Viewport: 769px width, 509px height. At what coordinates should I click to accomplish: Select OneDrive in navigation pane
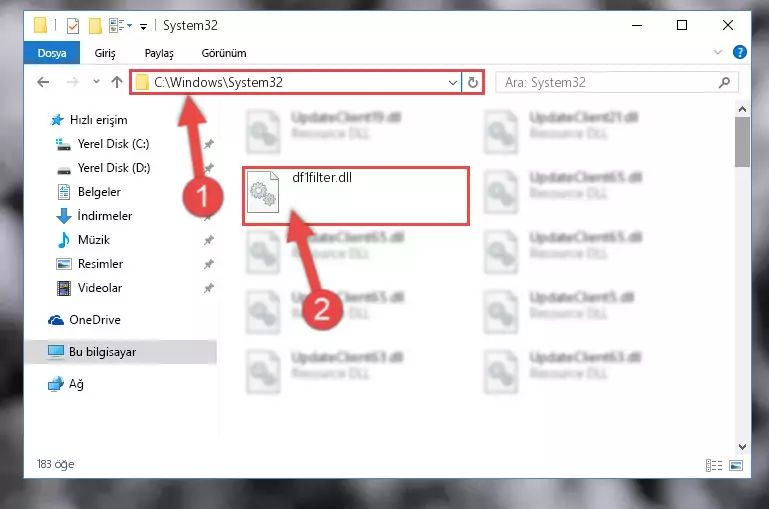[95, 320]
